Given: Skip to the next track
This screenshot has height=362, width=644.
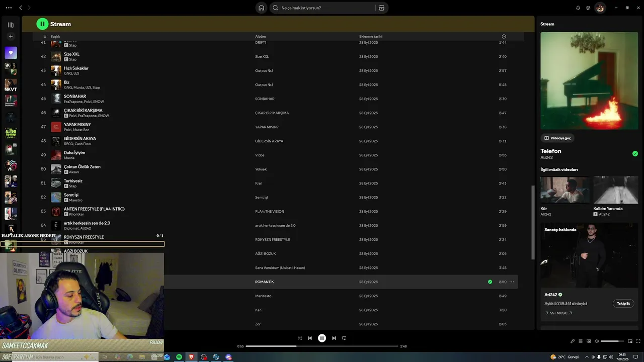Looking at the screenshot, I should (x=334, y=338).
